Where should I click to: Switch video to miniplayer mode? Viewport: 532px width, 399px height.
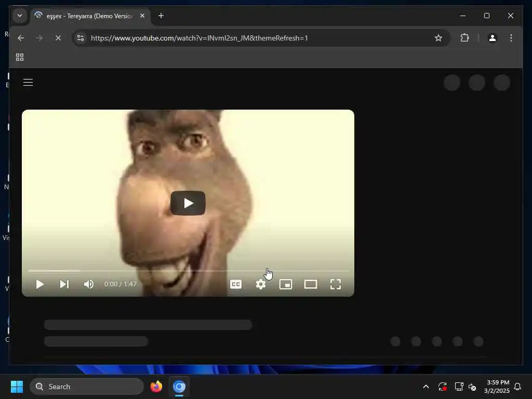point(286,284)
